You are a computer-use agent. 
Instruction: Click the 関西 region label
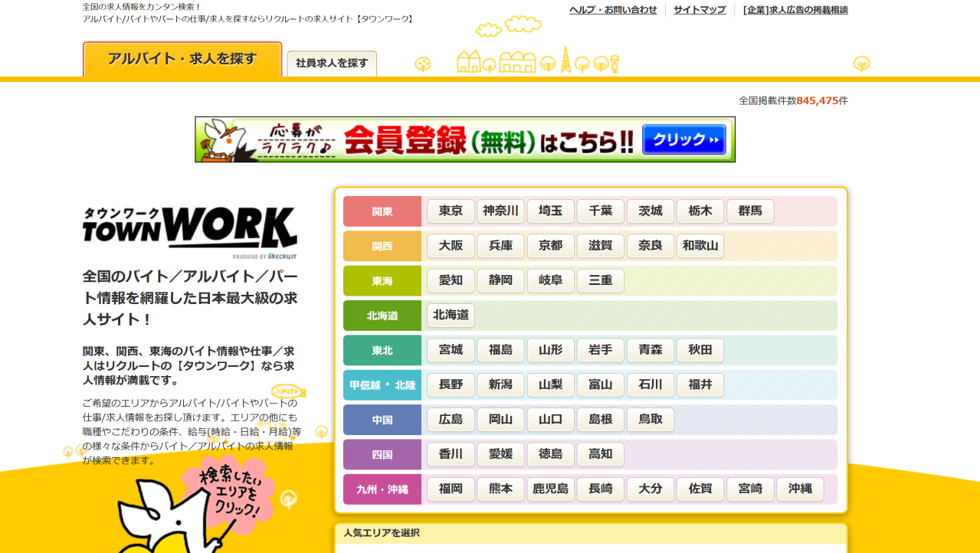[x=382, y=246]
